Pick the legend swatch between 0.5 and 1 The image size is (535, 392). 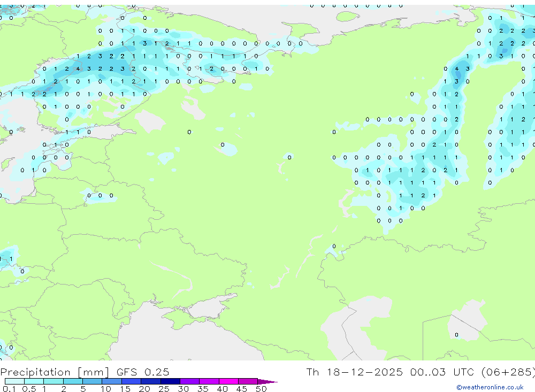coord(34,381)
